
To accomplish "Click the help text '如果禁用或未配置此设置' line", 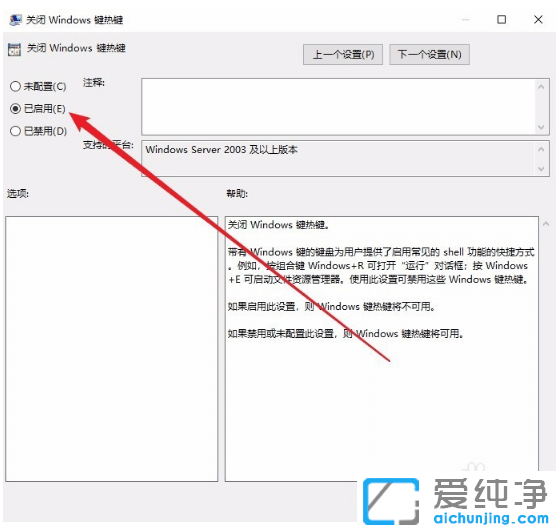I will [x=346, y=334].
